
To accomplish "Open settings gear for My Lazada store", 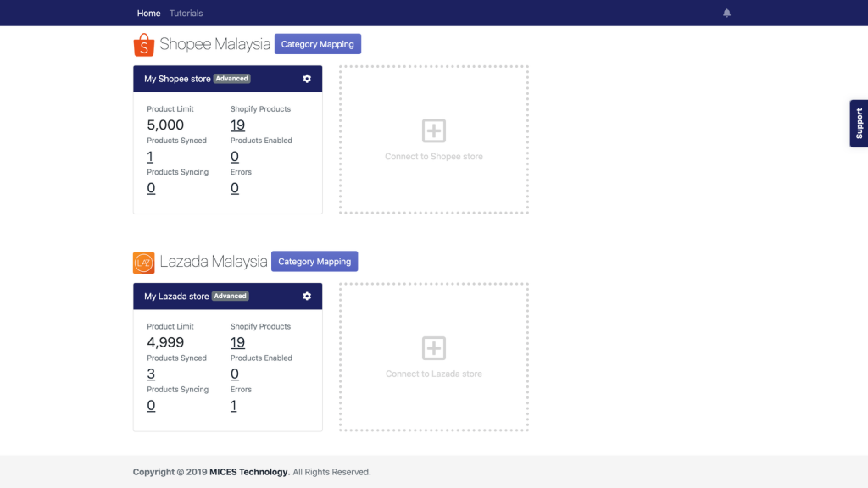I will [307, 296].
